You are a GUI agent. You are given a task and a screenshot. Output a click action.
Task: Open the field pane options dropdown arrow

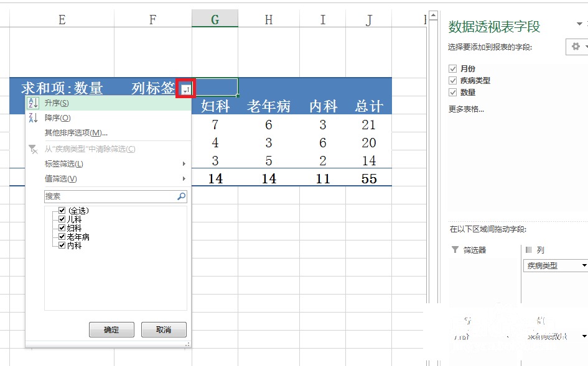click(x=579, y=24)
